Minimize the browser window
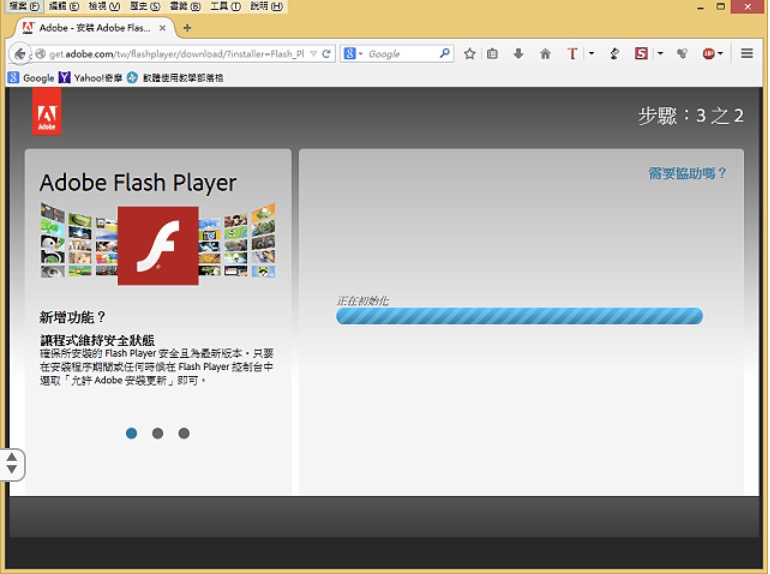The height and width of the screenshot is (574, 770). [x=700, y=7]
